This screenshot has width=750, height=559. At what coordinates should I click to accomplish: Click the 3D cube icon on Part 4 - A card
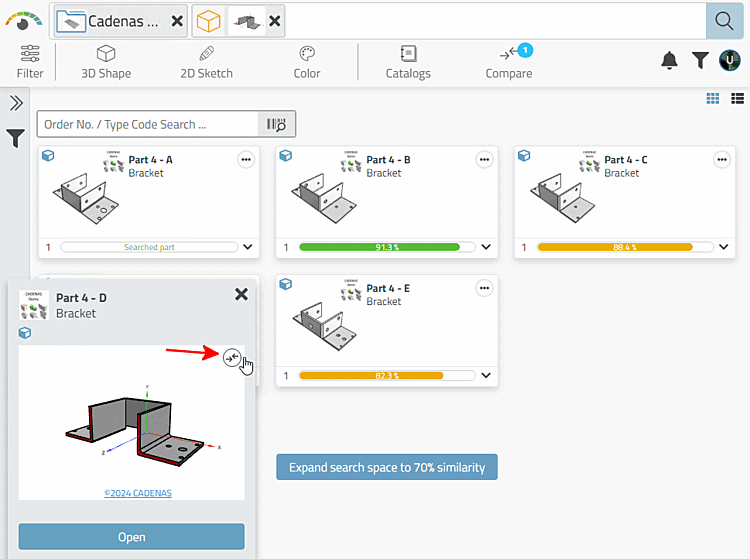[x=48, y=156]
